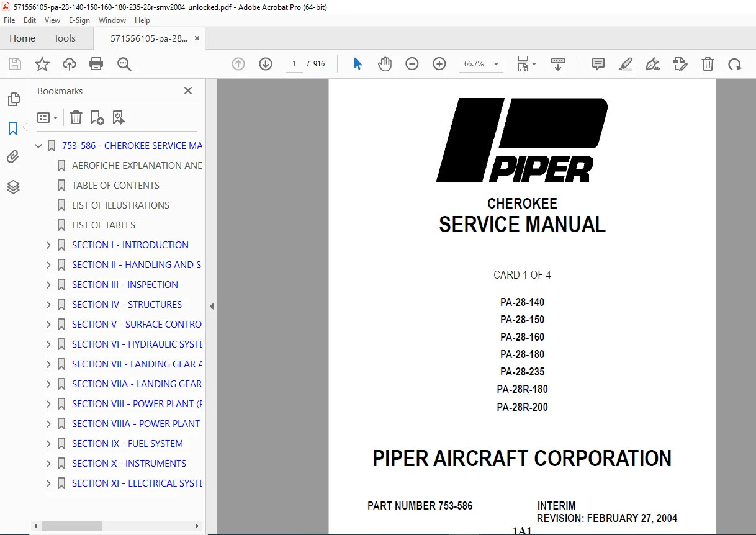Delete selected bookmark trash icon

[x=76, y=117]
